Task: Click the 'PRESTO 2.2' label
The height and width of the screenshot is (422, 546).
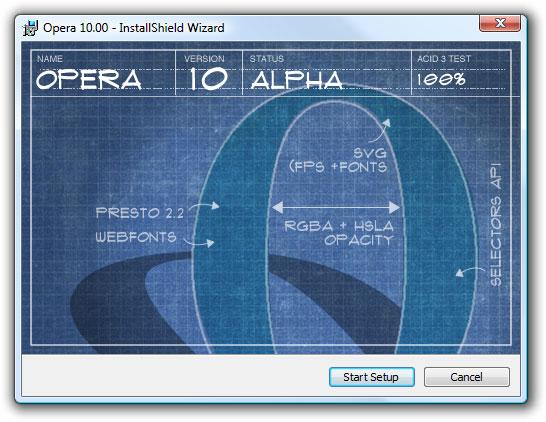Action: click(140, 213)
